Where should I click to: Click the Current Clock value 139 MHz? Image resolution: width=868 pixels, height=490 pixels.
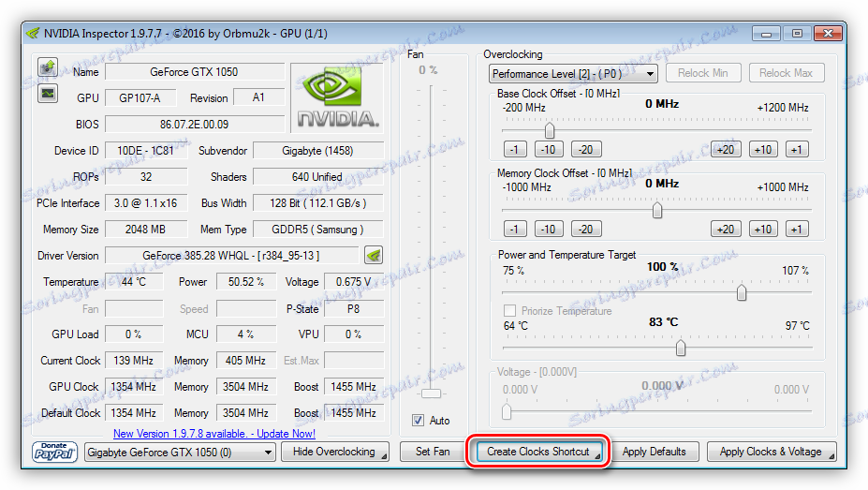[x=134, y=361]
